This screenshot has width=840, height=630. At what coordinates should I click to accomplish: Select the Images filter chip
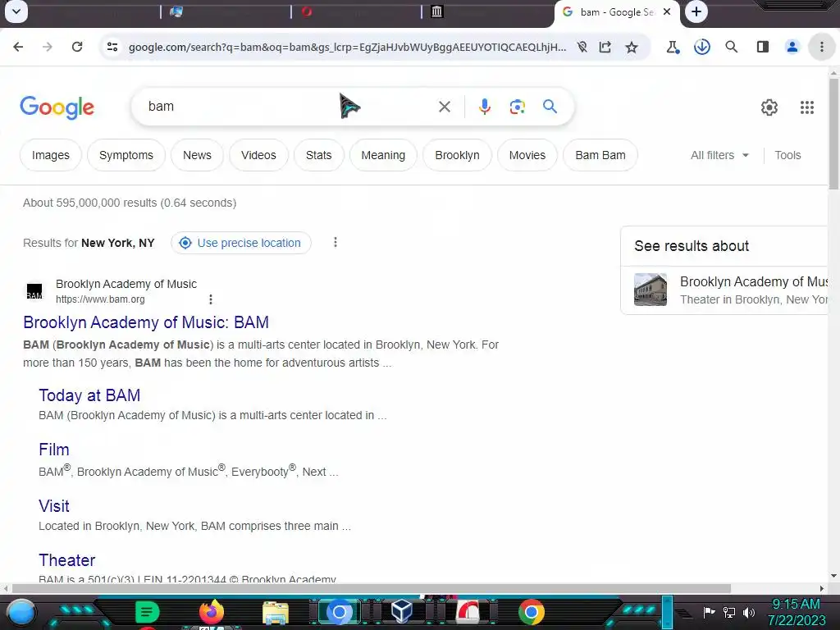tap(50, 155)
